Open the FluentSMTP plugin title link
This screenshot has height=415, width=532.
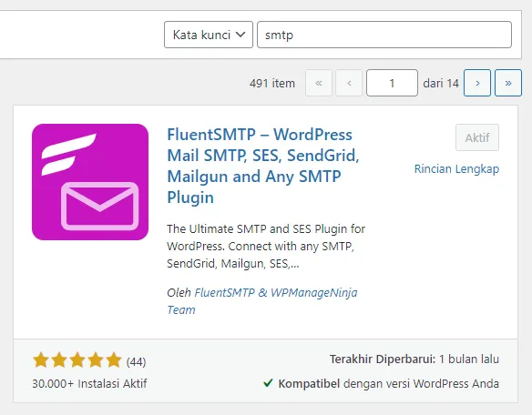[x=263, y=166]
